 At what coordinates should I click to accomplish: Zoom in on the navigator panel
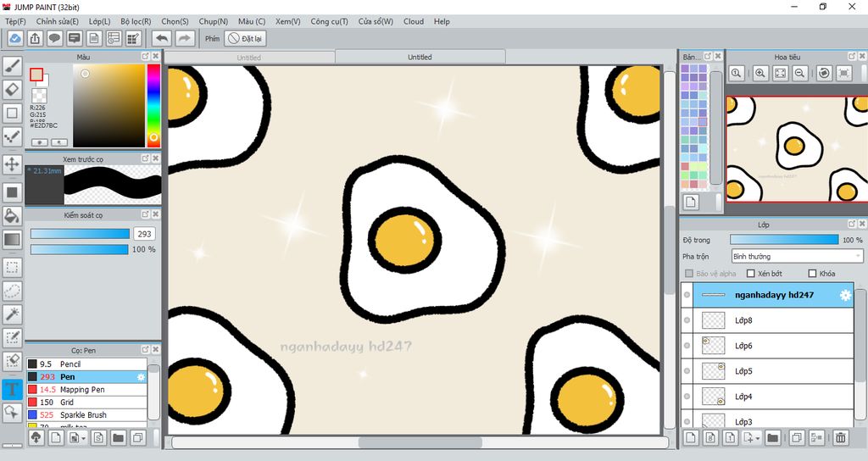760,73
